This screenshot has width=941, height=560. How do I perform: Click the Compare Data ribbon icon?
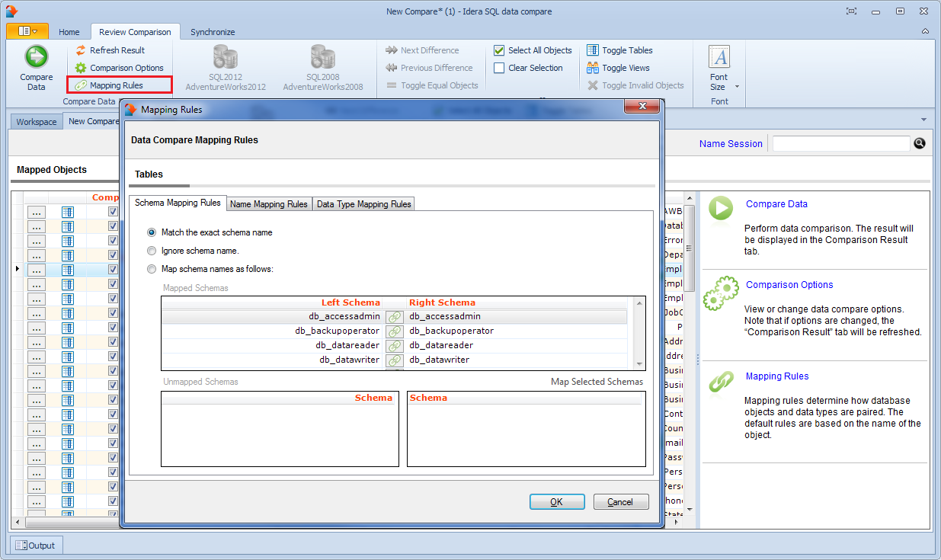[36, 57]
